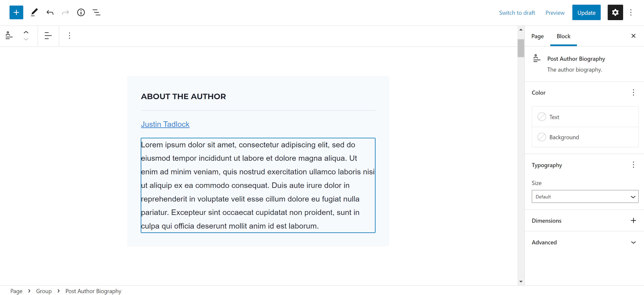The image size is (644, 295).
Task: Switch to the Page tab
Action: pos(537,36)
